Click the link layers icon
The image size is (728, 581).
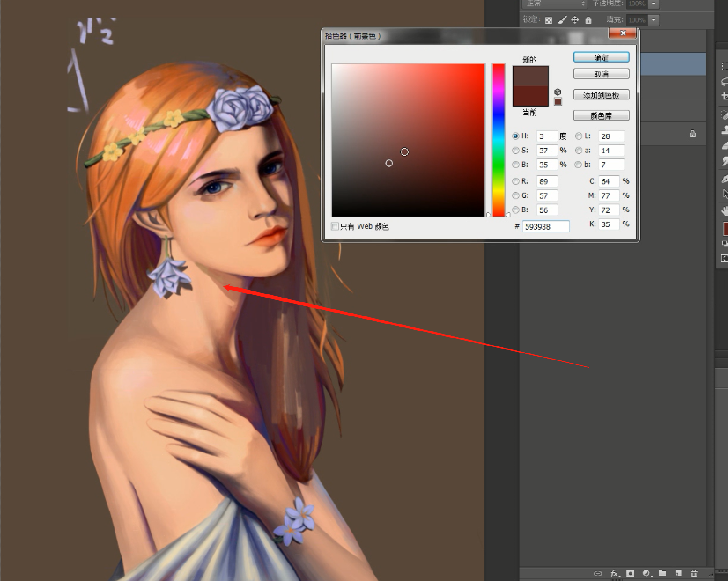click(x=598, y=574)
